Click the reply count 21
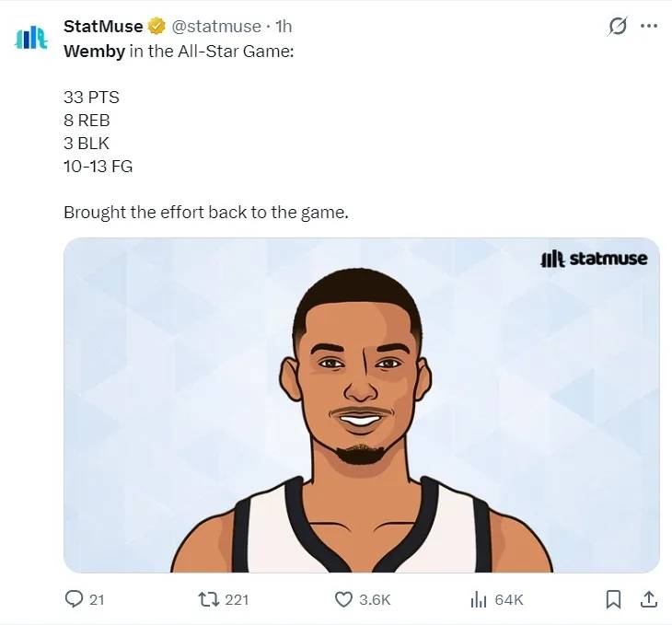 [x=97, y=599]
